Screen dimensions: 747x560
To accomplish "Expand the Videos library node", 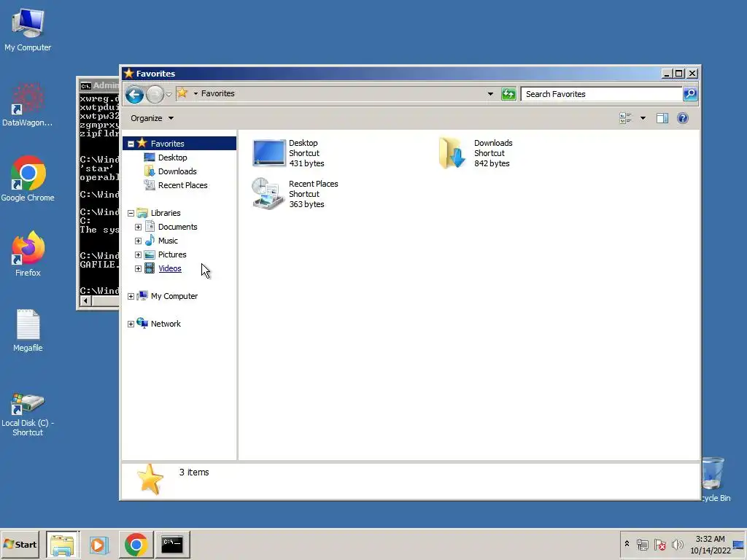I will pos(138,268).
